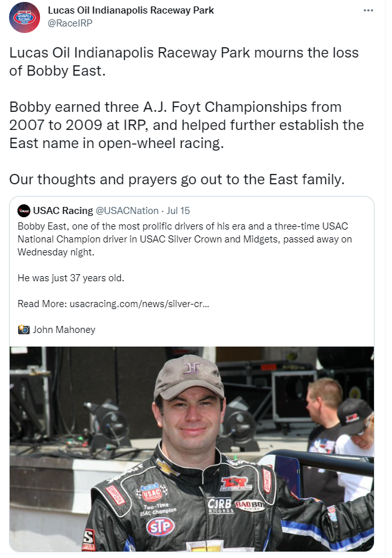Open the Lucas Oil Raceway Park profile avatar
The image size is (392, 558).
(24, 17)
